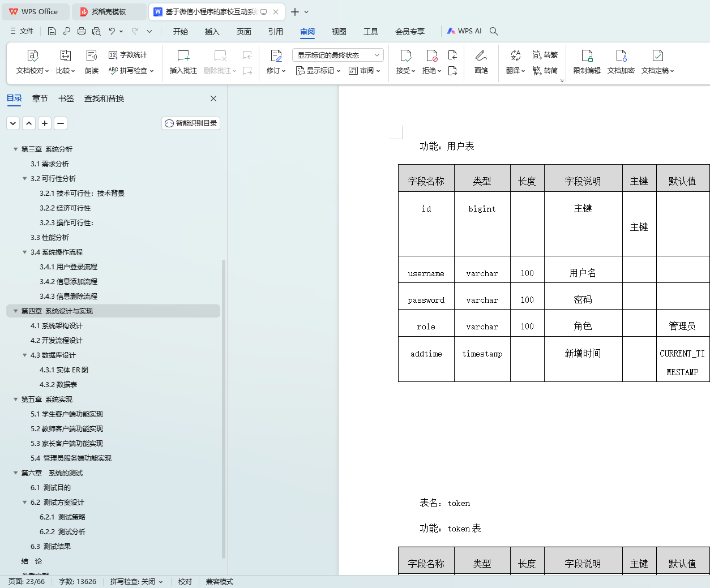Switch to 开始 ribbon tab

click(x=181, y=32)
